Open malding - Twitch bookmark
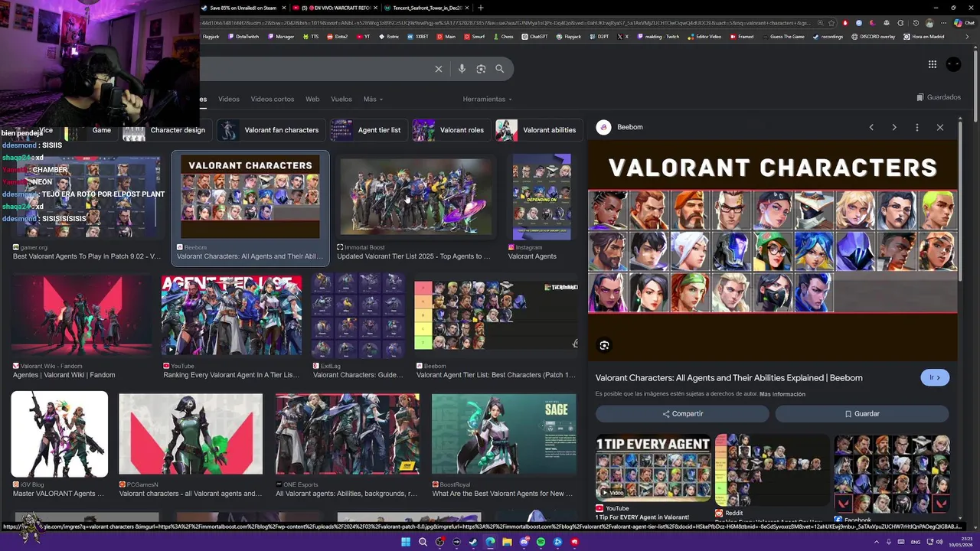The image size is (980, 551). (658, 37)
